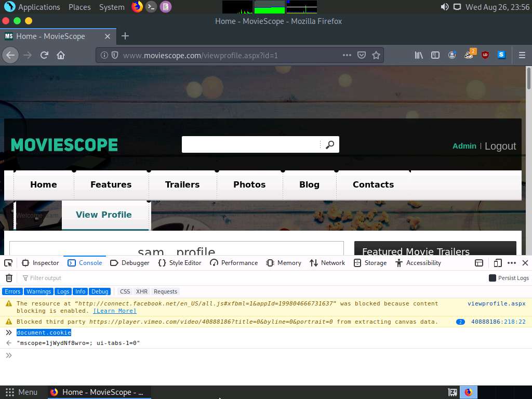The width and height of the screenshot is (532, 399).
Task: Clear the console output with trash icon
Action: [9, 278]
